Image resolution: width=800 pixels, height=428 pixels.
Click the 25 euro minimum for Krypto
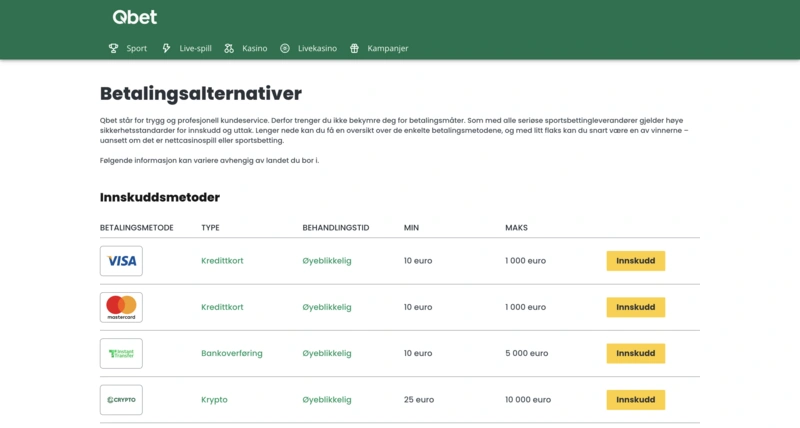coord(419,399)
